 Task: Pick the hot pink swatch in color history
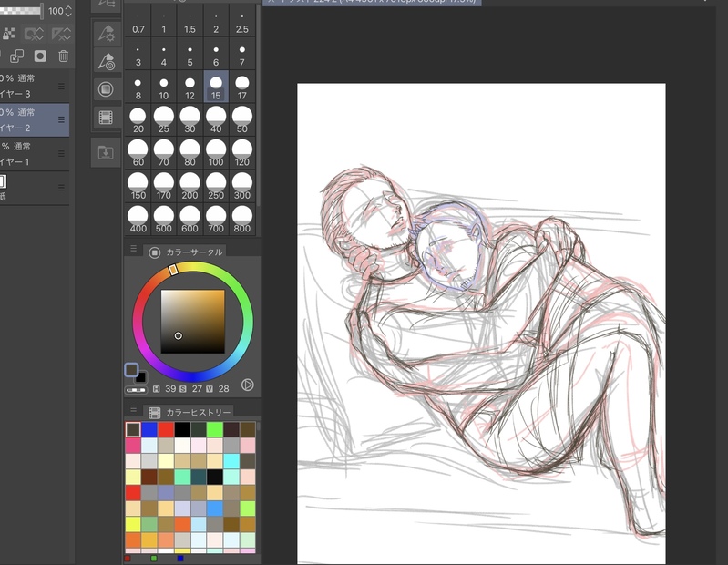[x=133, y=446]
